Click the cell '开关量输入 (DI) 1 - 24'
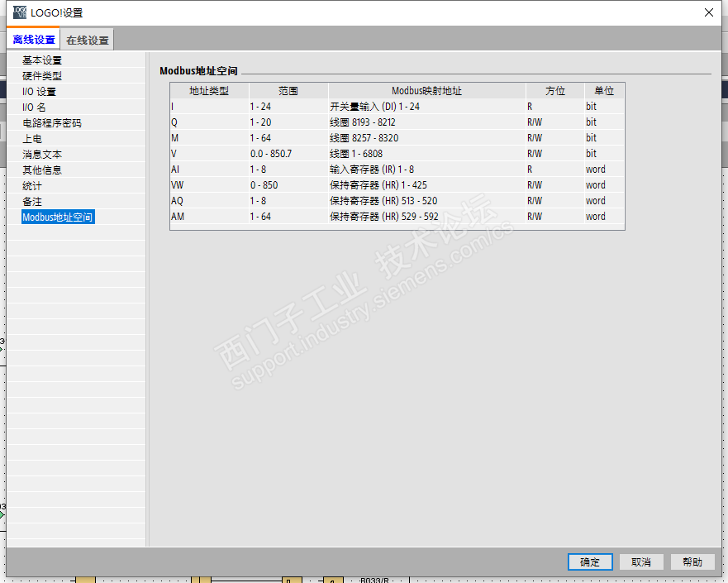The width and height of the screenshot is (728, 583). 426,107
